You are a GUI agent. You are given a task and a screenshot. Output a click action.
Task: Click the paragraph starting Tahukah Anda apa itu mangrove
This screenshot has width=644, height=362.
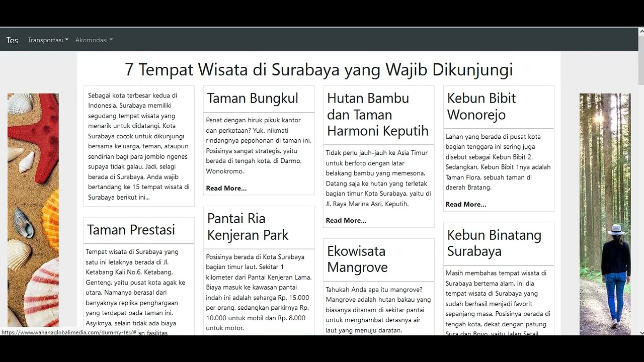(x=378, y=310)
